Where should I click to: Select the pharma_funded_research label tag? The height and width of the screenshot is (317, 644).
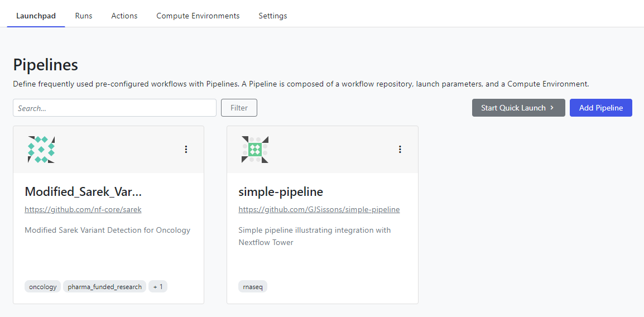105,287
